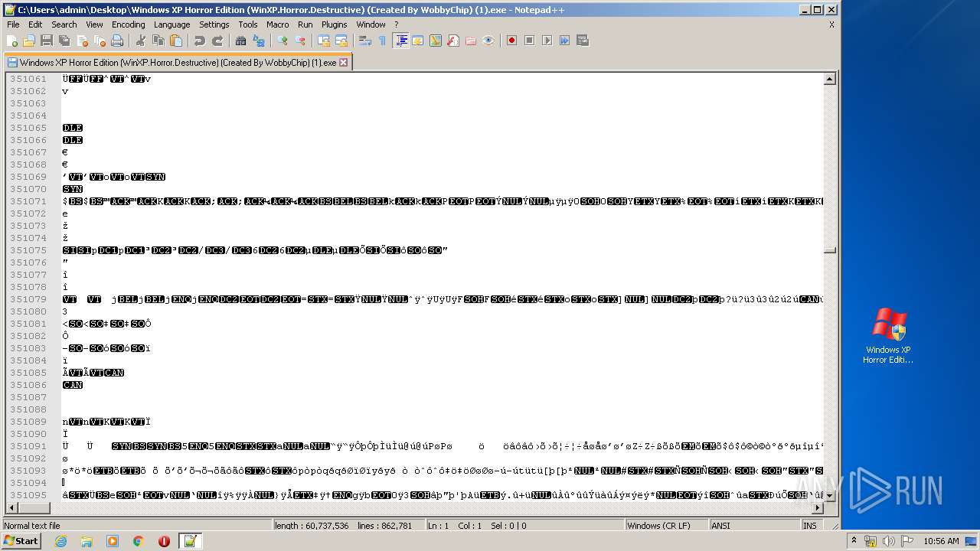Viewport: 980px width, 551px height.
Task: Click the Replace toolbar icon
Action: tap(259, 41)
